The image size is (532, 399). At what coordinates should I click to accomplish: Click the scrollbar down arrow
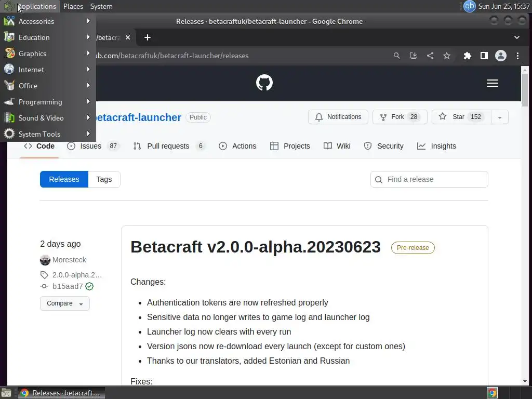[525, 381]
